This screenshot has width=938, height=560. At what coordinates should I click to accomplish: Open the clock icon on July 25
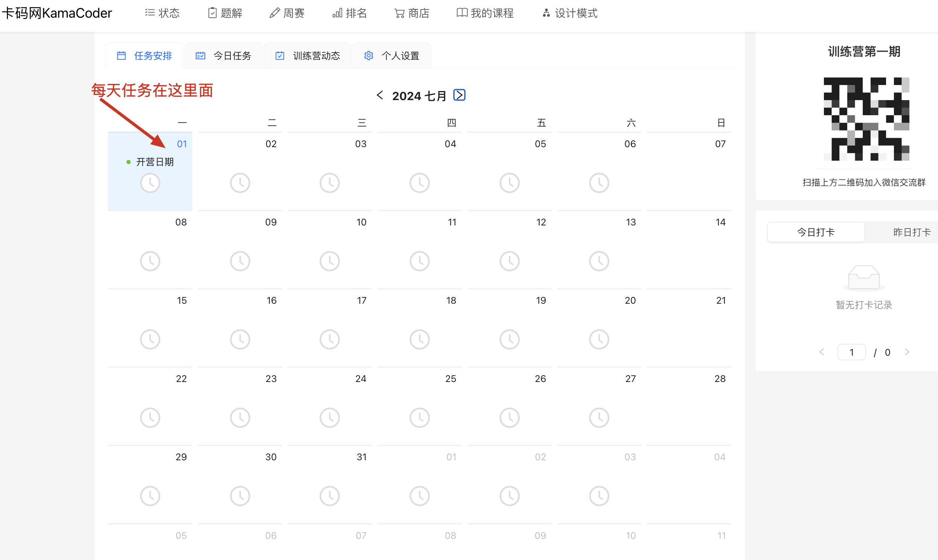[420, 418]
